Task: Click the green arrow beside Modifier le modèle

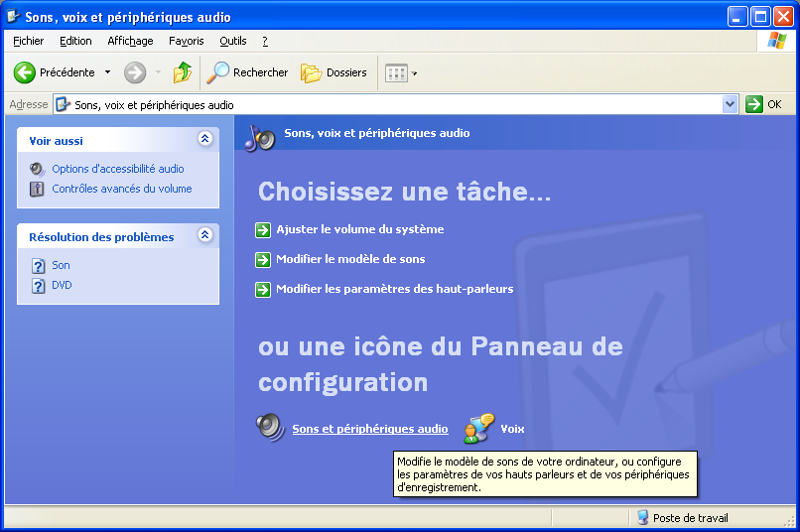Action: (263, 260)
